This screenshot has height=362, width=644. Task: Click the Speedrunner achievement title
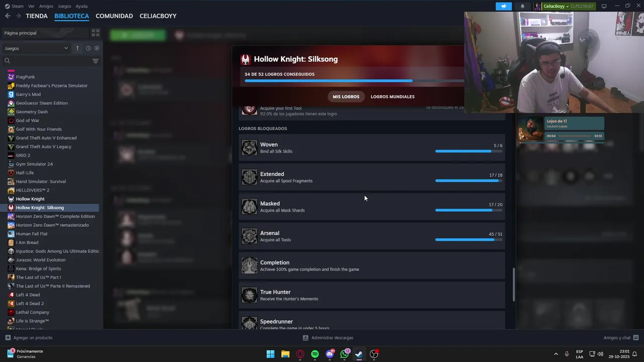(276, 321)
